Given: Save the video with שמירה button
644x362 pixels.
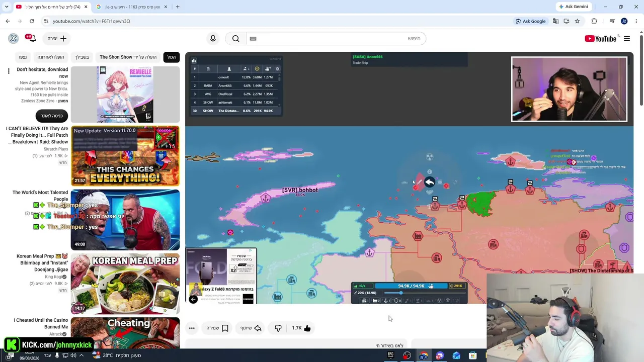Looking at the screenshot, I should tap(217, 328).
